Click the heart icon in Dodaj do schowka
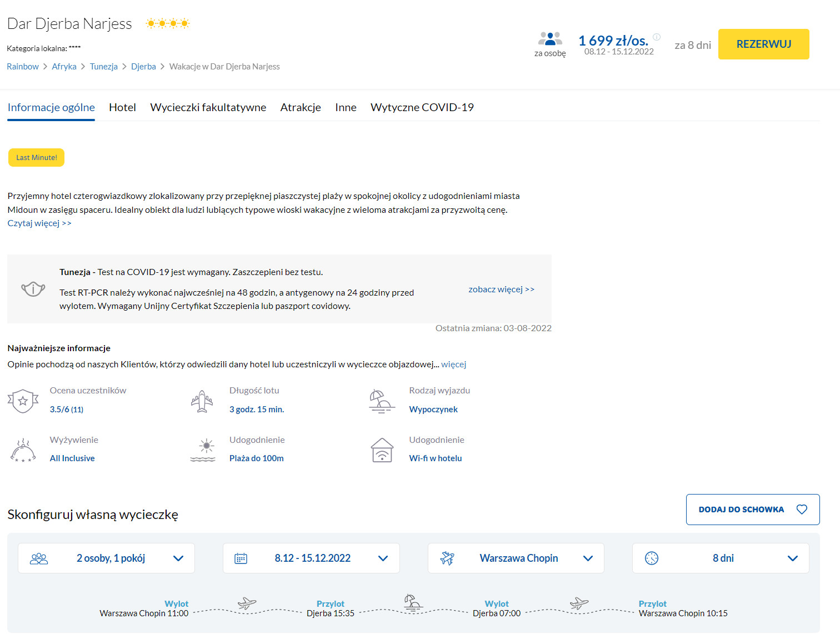 coord(802,510)
